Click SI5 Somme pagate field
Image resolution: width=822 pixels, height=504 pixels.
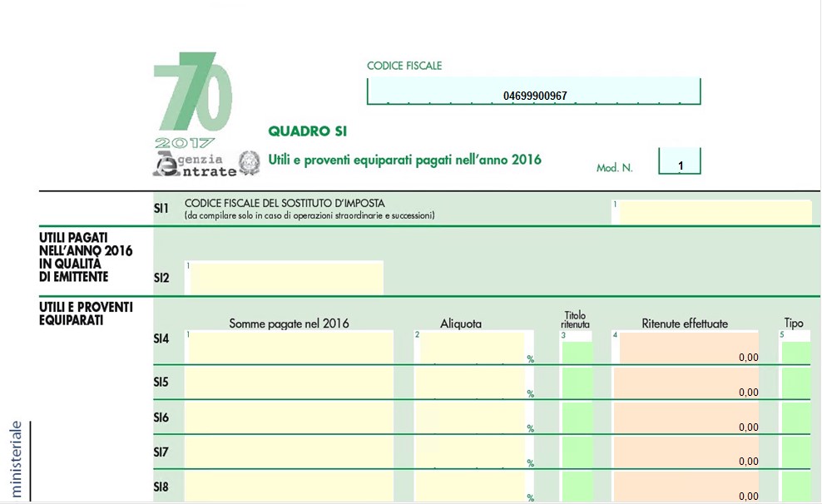[x=289, y=382]
